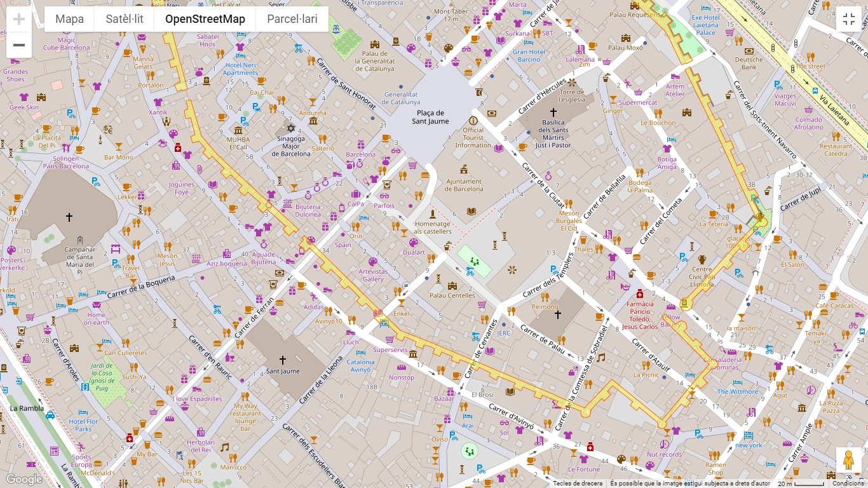Select Farmàcia Parício Toledo pharmacy icon

click(640, 294)
